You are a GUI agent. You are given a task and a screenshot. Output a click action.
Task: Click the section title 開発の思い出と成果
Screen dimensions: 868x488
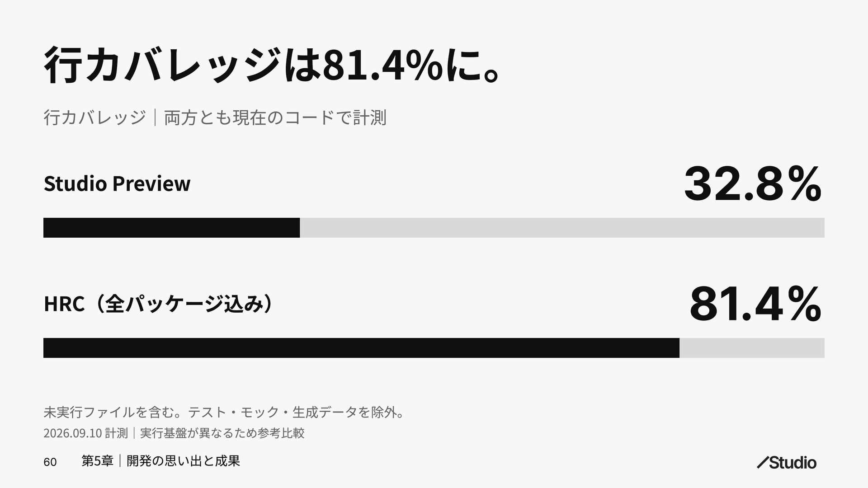coord(184,461)
